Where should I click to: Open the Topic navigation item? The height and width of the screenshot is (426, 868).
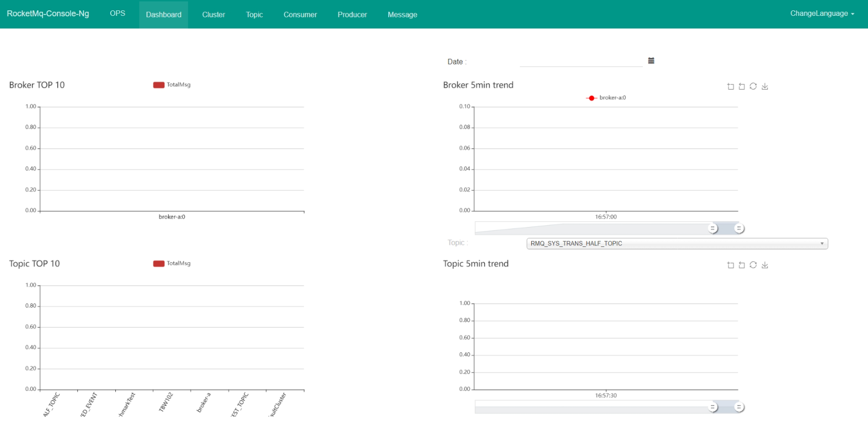pyautogui.click(x=254, y=14)
